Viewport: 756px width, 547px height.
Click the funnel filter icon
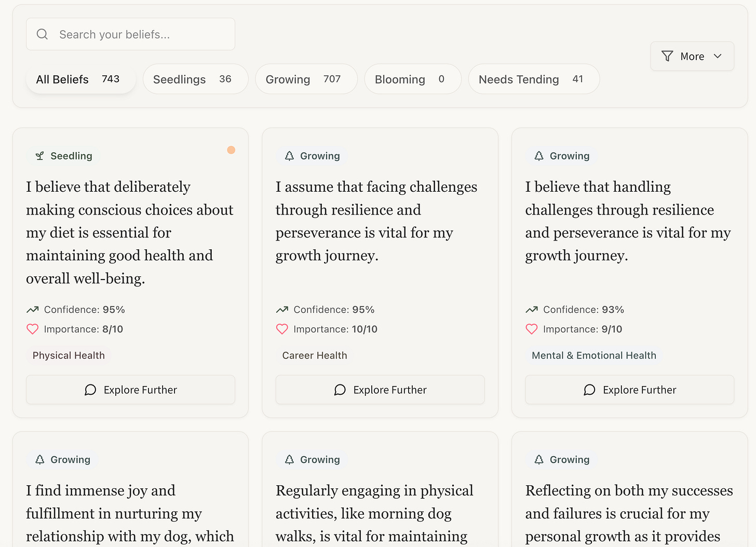click(x=667, y=56)
